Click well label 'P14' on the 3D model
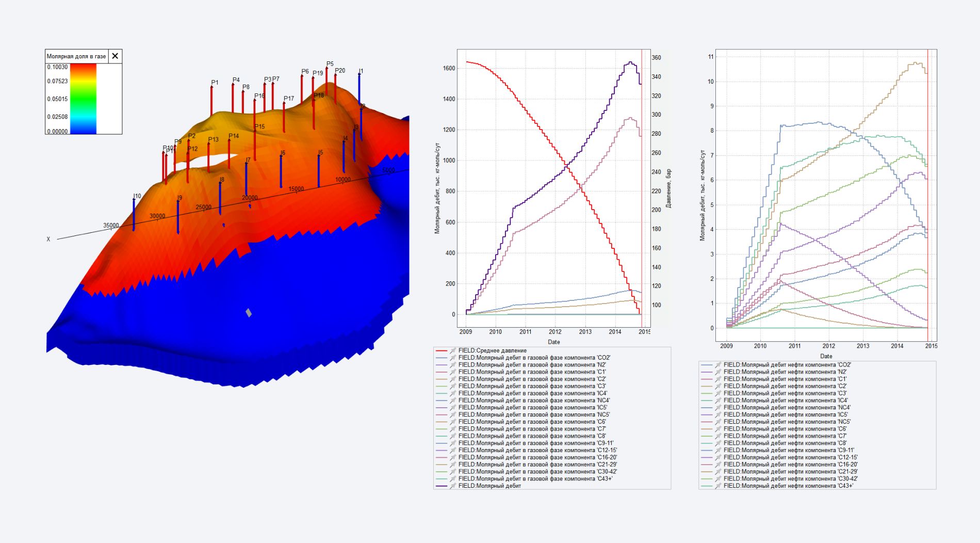 [x=234, y=136]
